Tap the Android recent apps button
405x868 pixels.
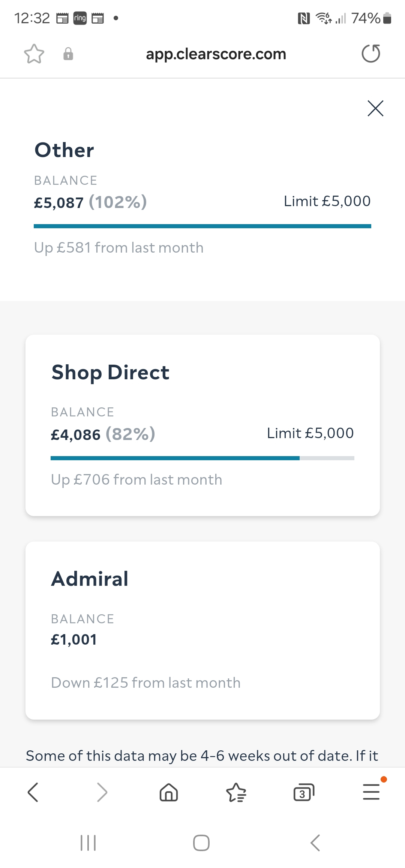point(88,843)
